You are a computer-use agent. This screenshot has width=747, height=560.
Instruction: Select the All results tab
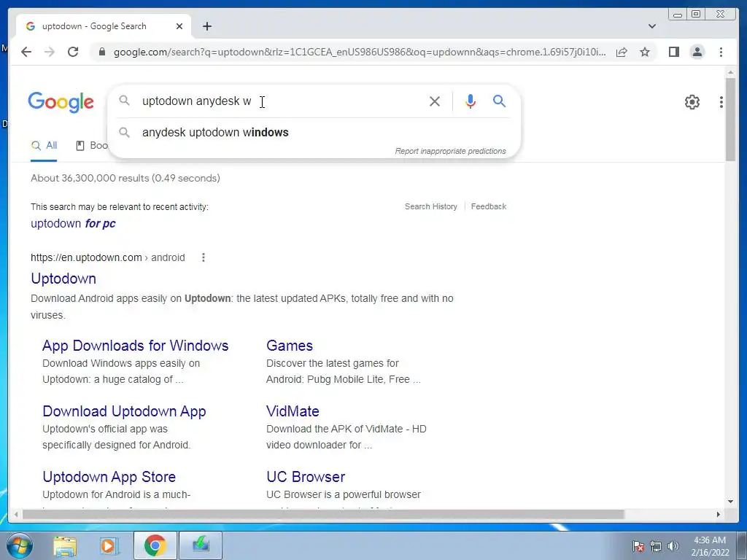coord(44,145)
